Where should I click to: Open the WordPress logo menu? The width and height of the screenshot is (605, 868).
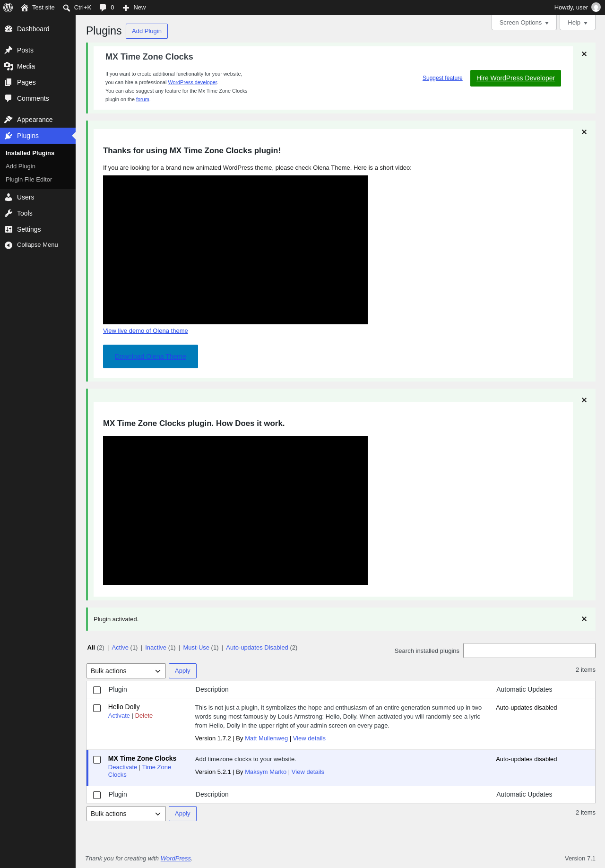[x=8, y=8]
